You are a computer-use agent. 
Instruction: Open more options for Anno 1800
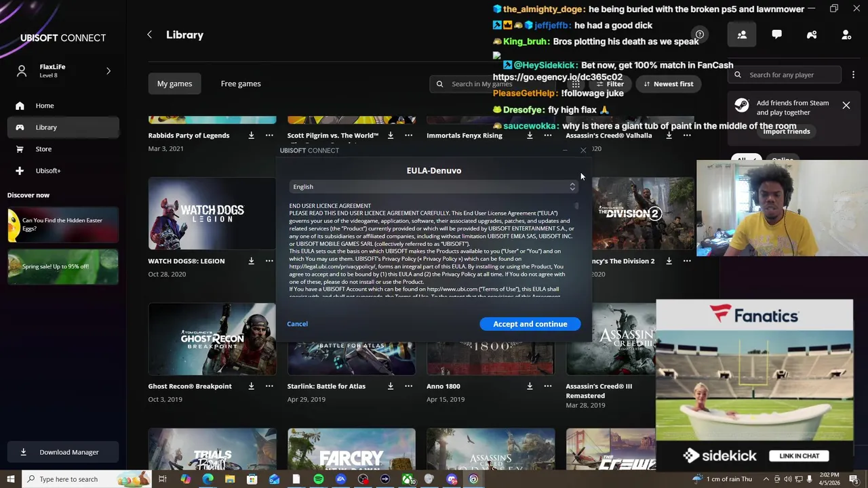tap(548, 386)
